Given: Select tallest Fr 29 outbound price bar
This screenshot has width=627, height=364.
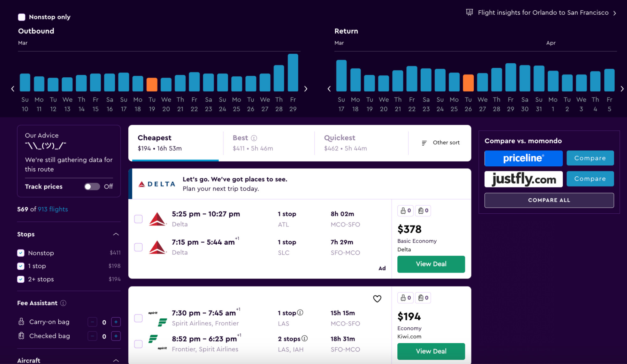Looking at the screenshot, I should [x=293, y=73].
